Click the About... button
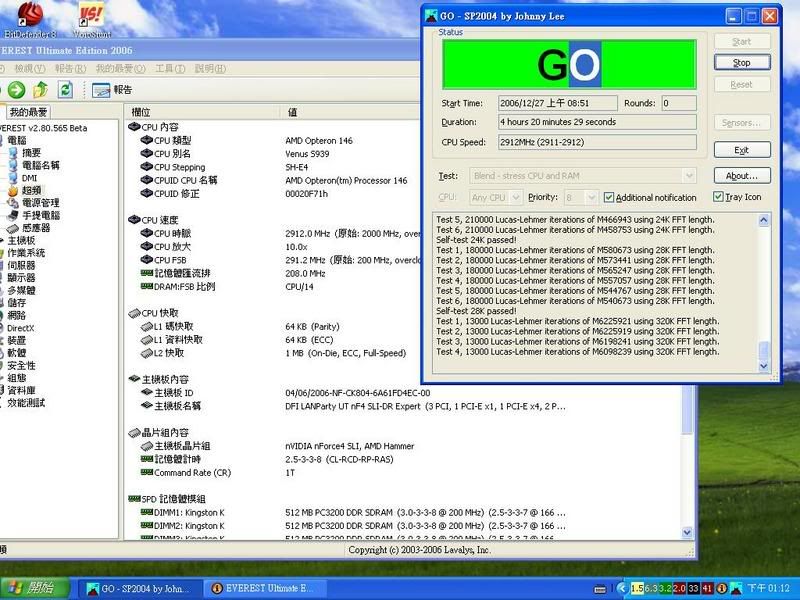 741,176
